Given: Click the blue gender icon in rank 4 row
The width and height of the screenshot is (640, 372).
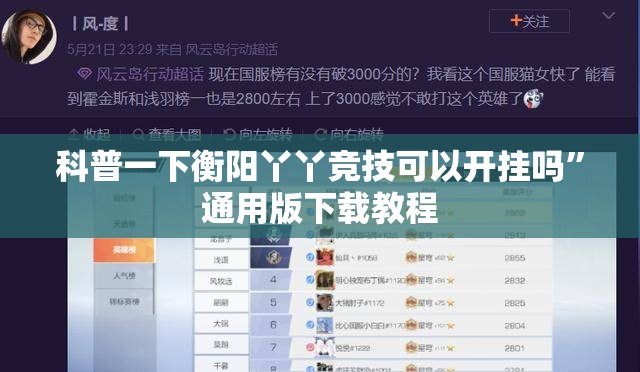Looking at the screenshot, I should (310, 280).
